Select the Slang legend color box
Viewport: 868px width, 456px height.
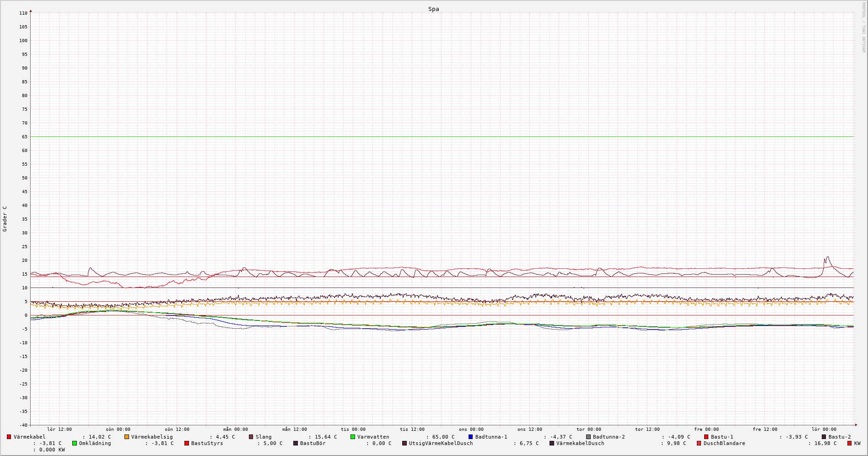251,437
